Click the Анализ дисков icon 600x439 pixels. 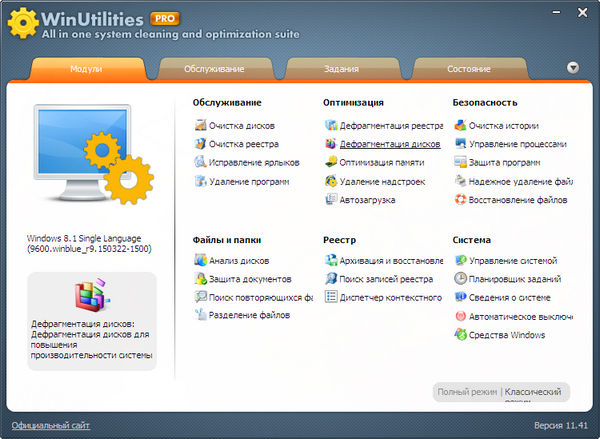point(200,261)
